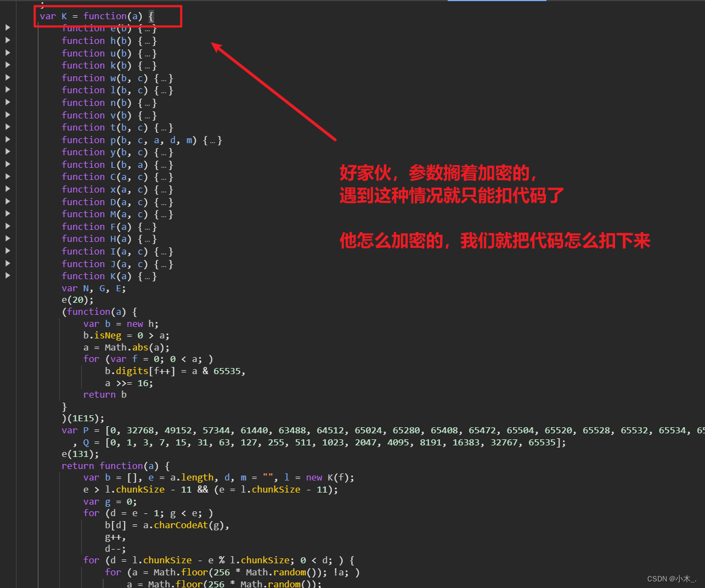Unfold function l(b, c) using gutter arrow
Screen dimensions: 705x588
click(8, 89)
